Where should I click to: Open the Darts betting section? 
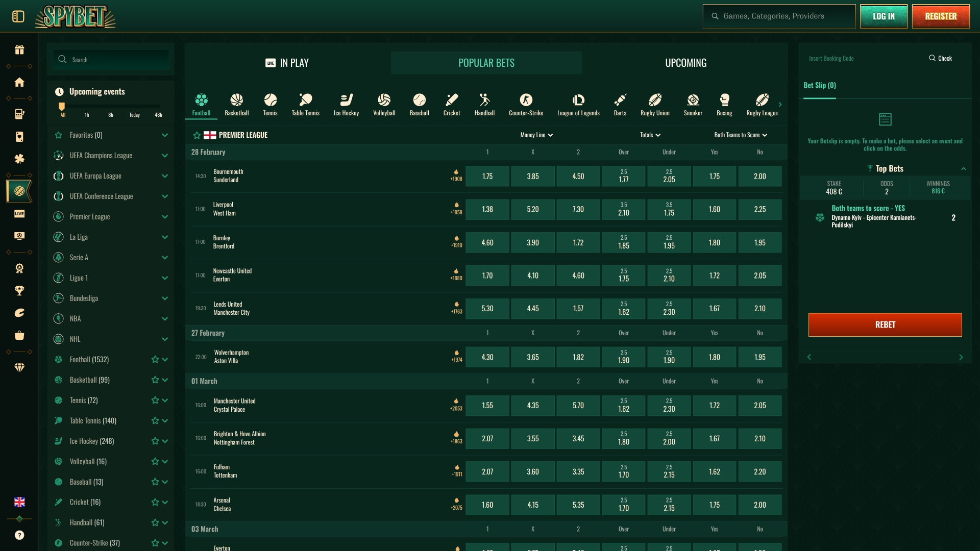point(620,105)
